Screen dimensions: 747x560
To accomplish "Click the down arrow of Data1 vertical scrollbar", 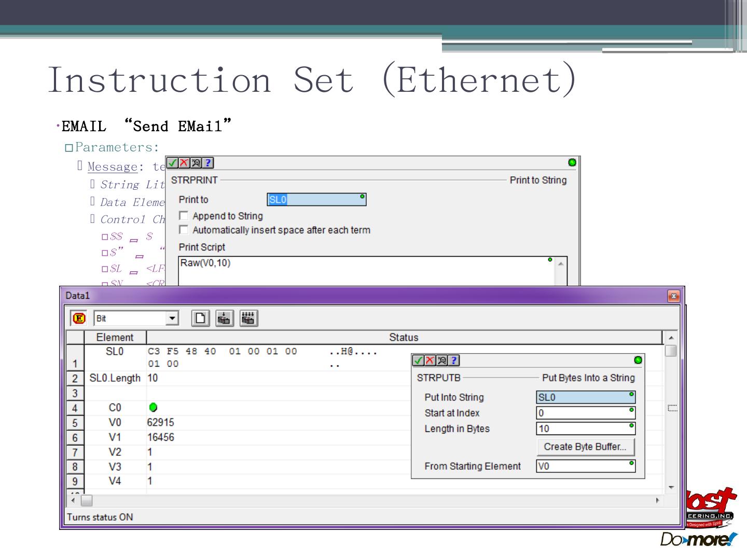I will (671, 487).
